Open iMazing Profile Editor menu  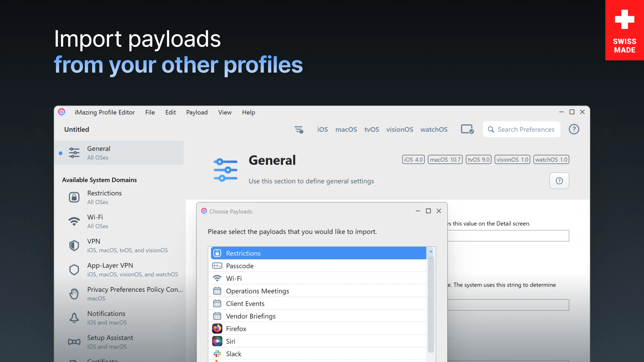104,112
